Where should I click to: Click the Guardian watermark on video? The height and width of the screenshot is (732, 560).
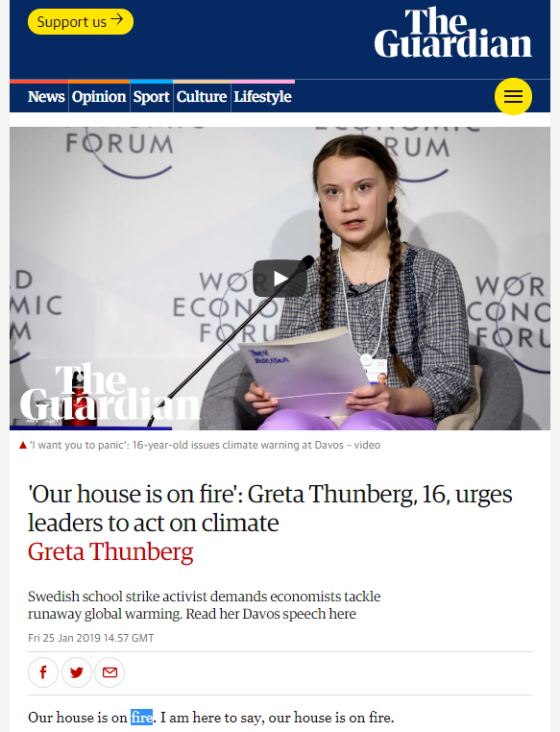[110, 392]
